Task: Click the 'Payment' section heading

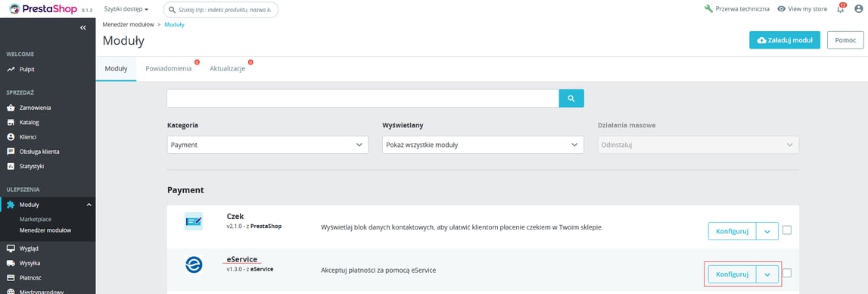Action: (x=185, y=189)
